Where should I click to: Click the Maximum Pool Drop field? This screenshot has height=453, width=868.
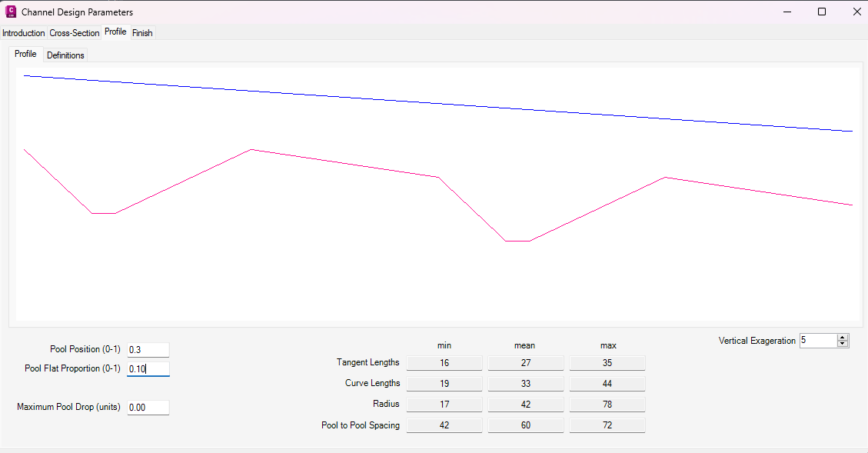pos(148,408)
